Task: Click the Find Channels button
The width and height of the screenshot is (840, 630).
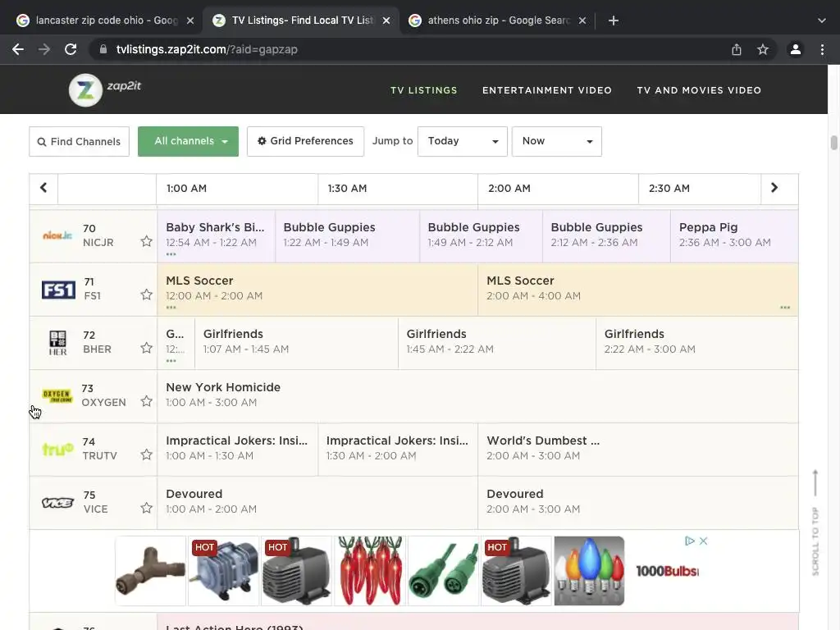Action: (80, 141)
